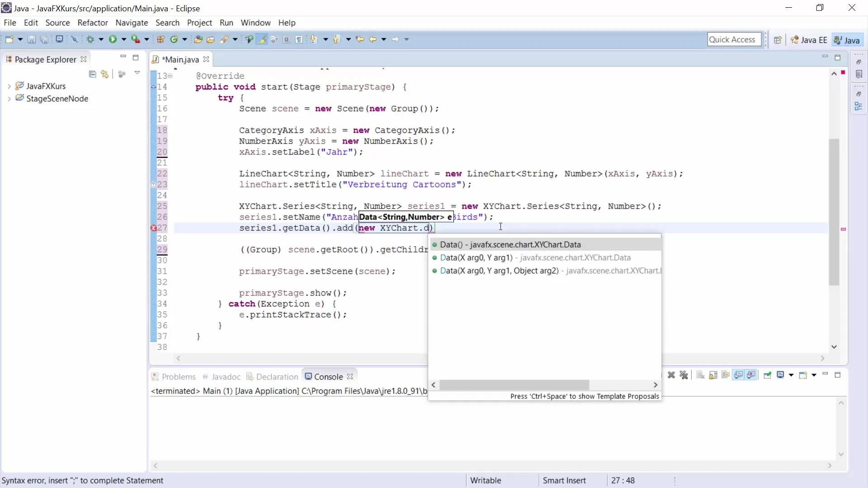Expand the StageSceneNode project tree node
This screenshot has height=488, width=868.
click(x=9, y=99)
